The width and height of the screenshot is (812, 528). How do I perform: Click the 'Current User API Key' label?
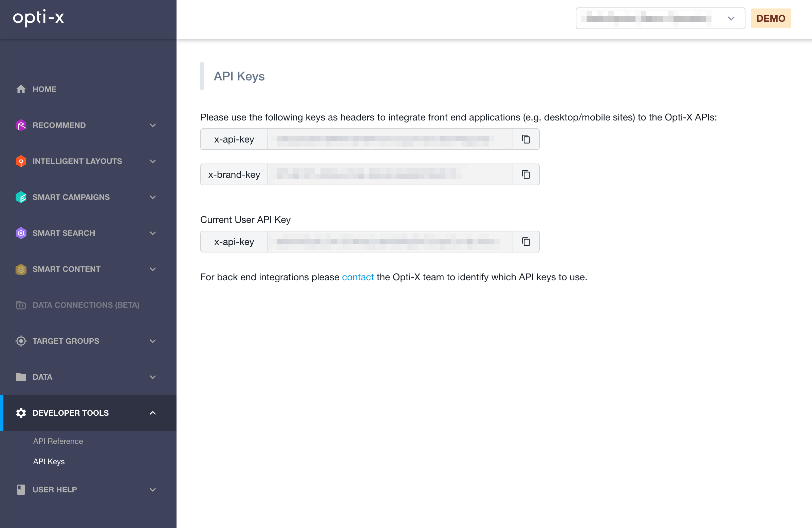245,220
